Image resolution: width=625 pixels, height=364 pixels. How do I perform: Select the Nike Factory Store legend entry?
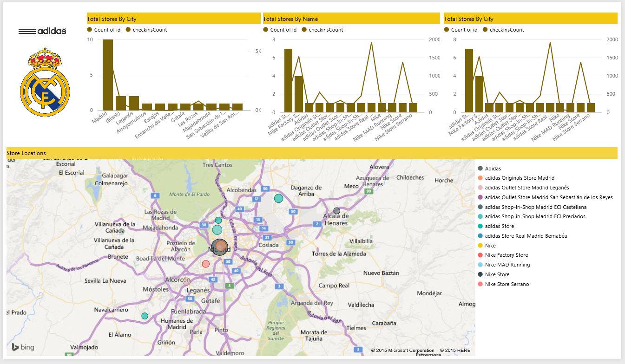pyautogui.click(x=503, y=255)
